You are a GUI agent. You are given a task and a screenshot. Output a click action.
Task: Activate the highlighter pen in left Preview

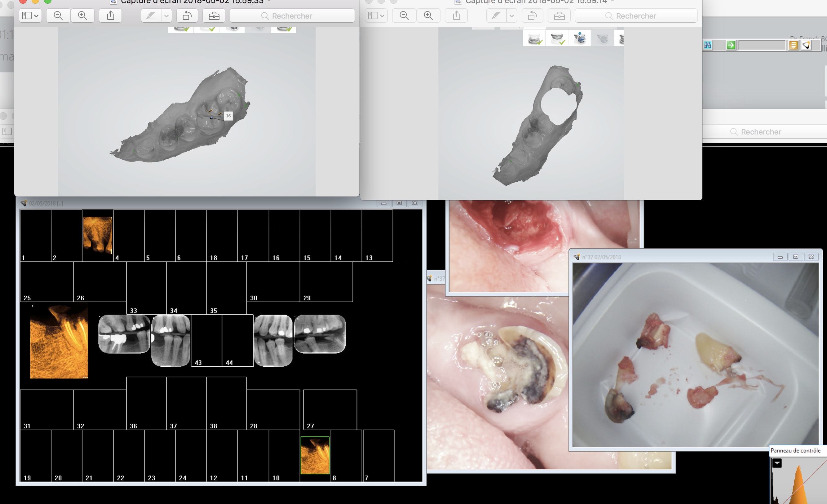tap(151, 16)
